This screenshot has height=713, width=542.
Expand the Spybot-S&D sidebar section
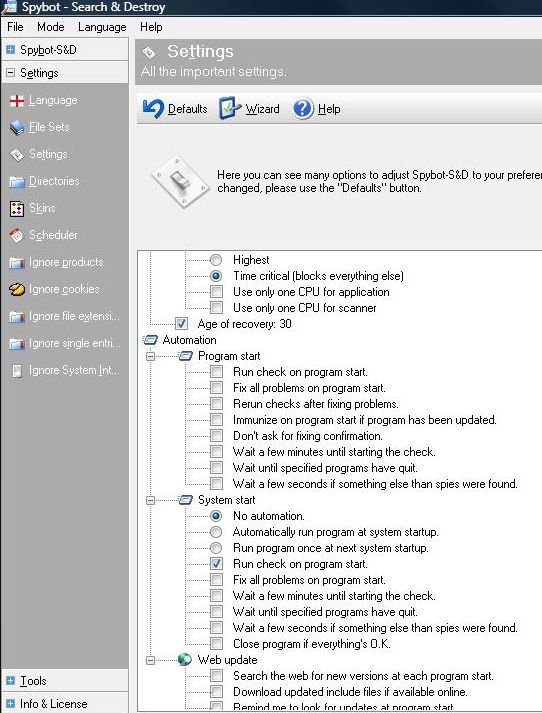pyautogui.click(x=10, y=49)
